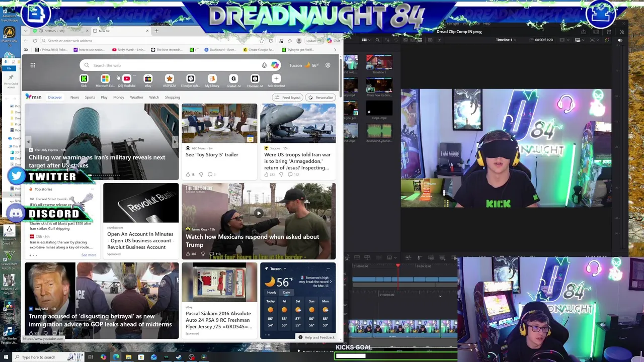Select the Sports tab on MSN
Viewport: 644px width, 362px height.
90,97
